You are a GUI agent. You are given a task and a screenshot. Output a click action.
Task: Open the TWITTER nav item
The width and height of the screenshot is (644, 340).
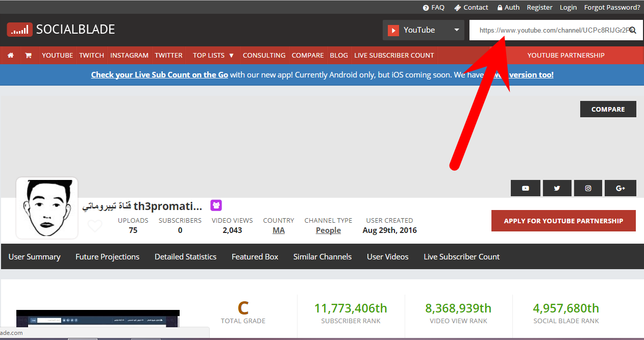pyautogui.click(x=169, y=55)
